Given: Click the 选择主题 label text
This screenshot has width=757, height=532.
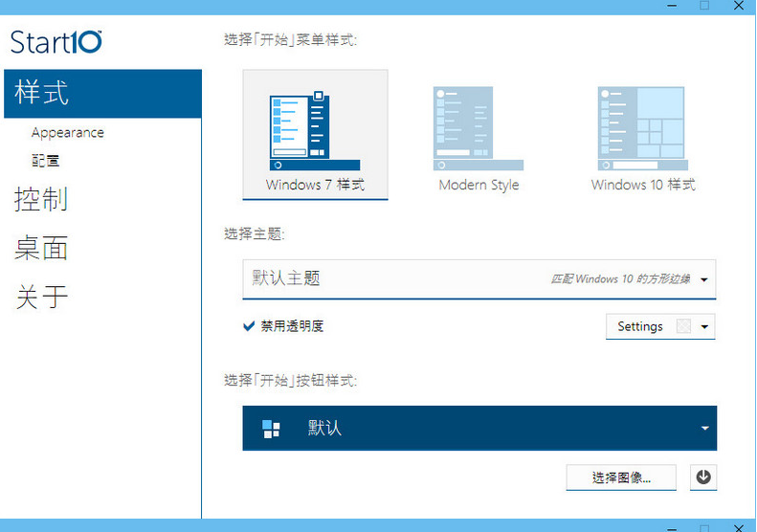Looking at the screenshot, I should tap(254, 234).
